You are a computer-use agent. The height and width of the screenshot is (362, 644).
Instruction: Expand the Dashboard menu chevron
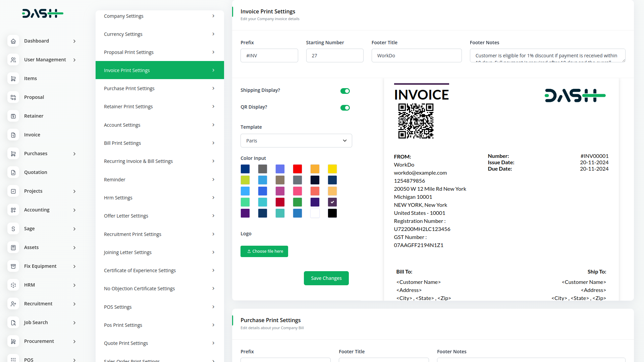point(74,41)
